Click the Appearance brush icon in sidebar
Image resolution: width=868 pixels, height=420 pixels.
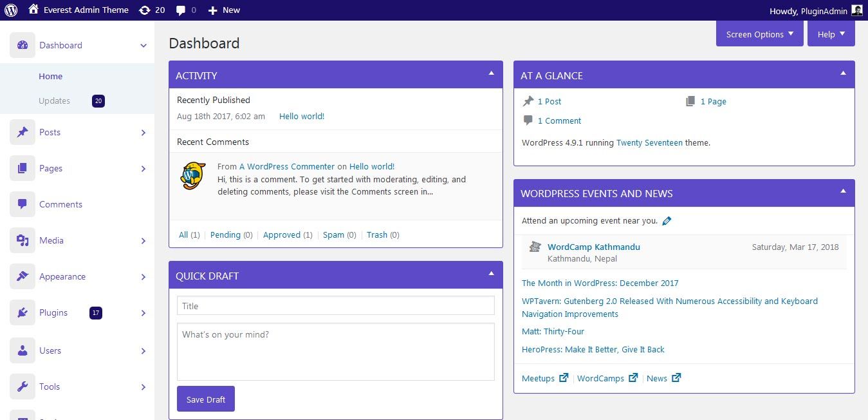(23, 276)
